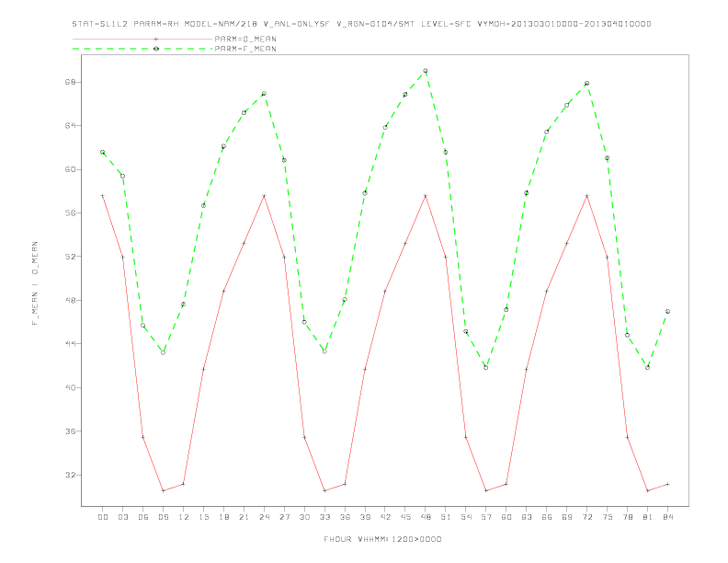Viewport: 728px width, 563px height.
Task: Select the O_MEAN plus marker at hour 72
Action: pos(586,196)
